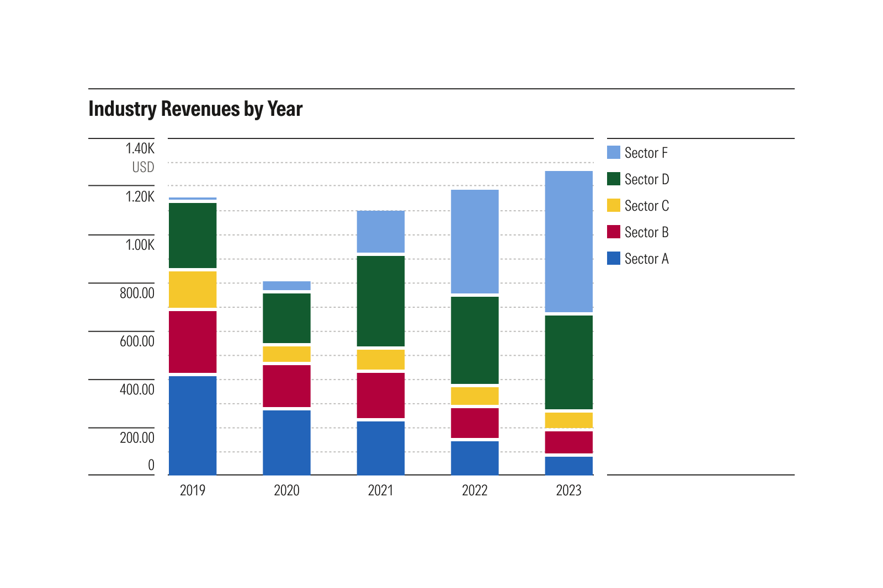Image resolution: width=883 pixels, height=588 pixels.
Task: Click the chart title Industry Revenues by Year
Action: coord(196,109)
